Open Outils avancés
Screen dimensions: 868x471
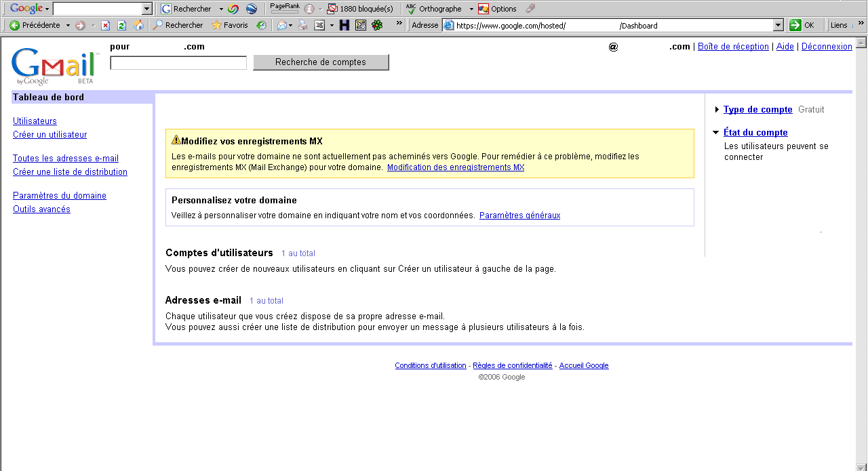(41, 209)
